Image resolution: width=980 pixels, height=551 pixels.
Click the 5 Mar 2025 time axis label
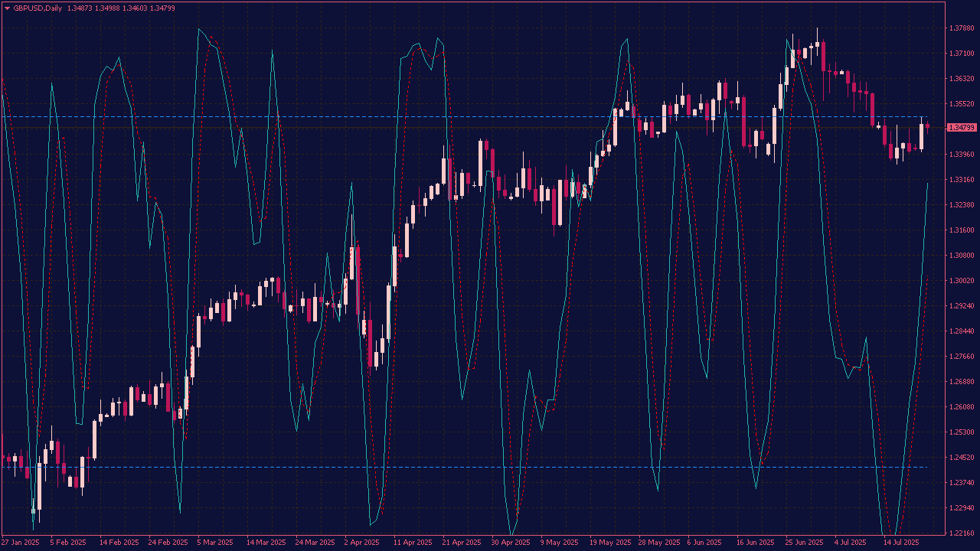[215, 543]
